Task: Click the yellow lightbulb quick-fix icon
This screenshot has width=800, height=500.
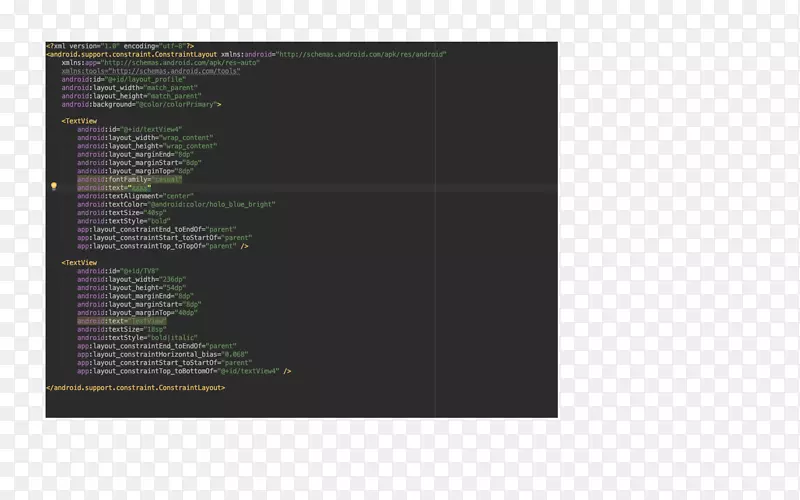Action: [54, 186]
